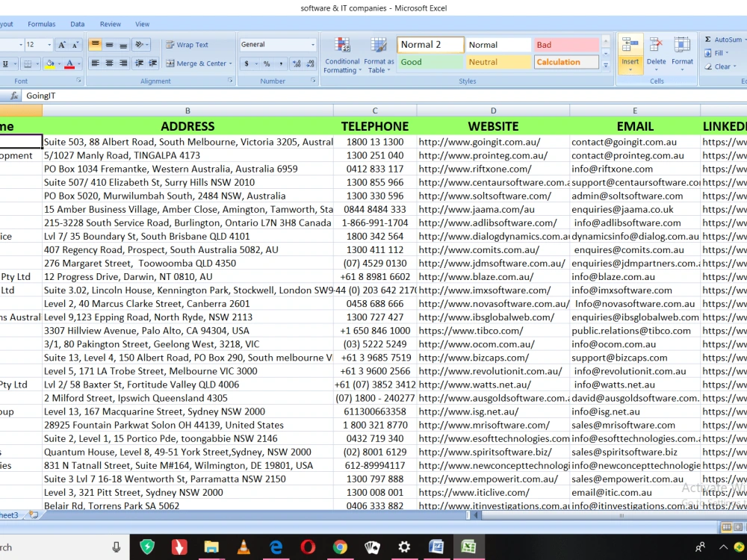
Task: Open Merge & Center dropdown arrow
Action: (x=231, y=63)
